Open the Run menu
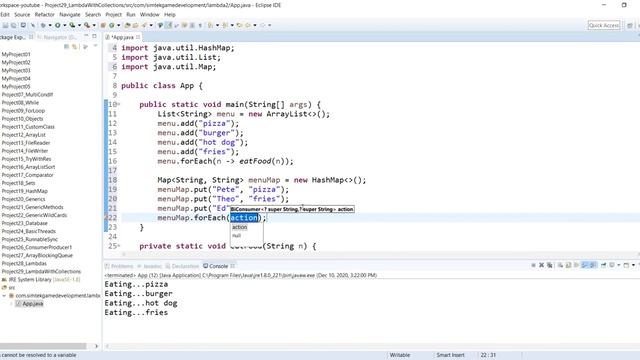 (x=131, y=15)
